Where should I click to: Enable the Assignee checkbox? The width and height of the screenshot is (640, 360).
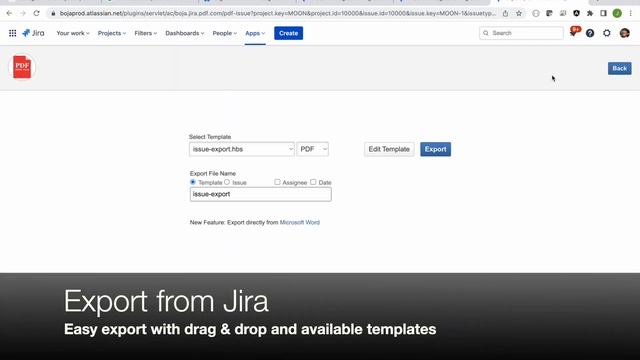coord(278,182)
